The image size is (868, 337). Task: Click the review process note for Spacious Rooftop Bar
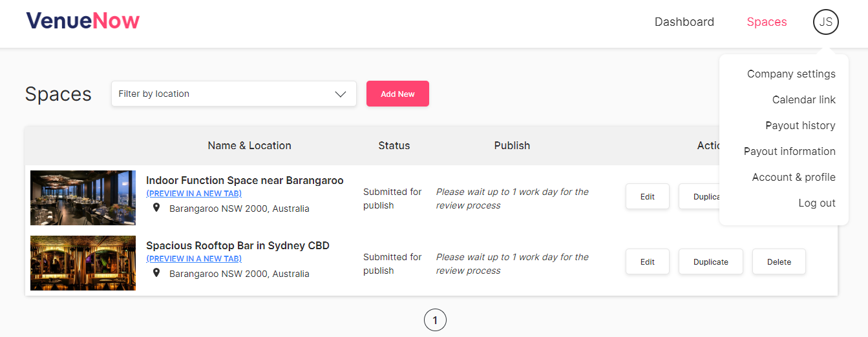(x=513, y=263)
